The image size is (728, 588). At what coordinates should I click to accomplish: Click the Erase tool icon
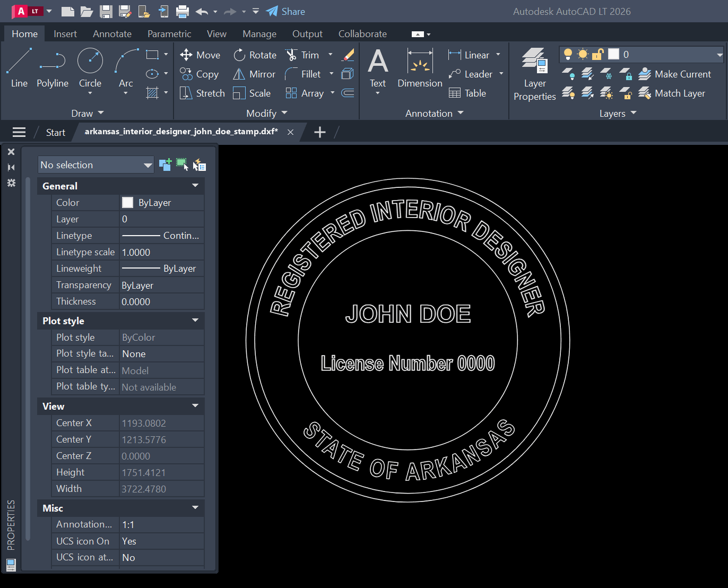(348, 55)
